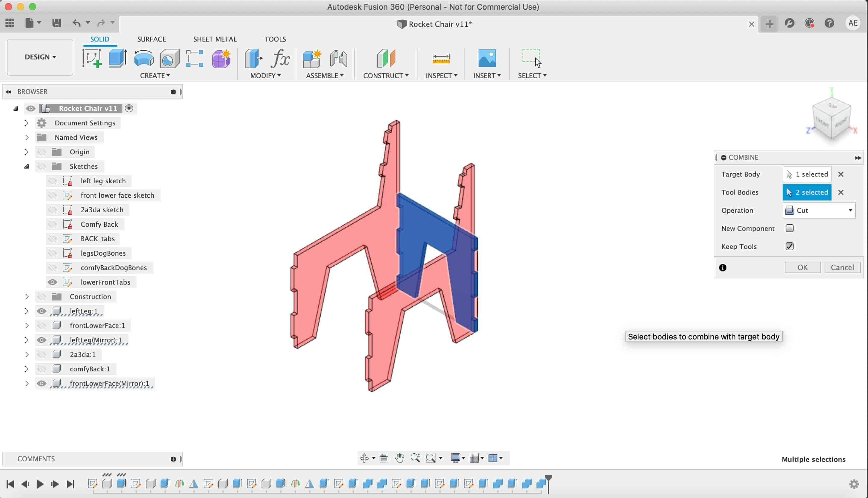Open the Operation Cut dropdown
868x498 pixels.
point(819,210)
